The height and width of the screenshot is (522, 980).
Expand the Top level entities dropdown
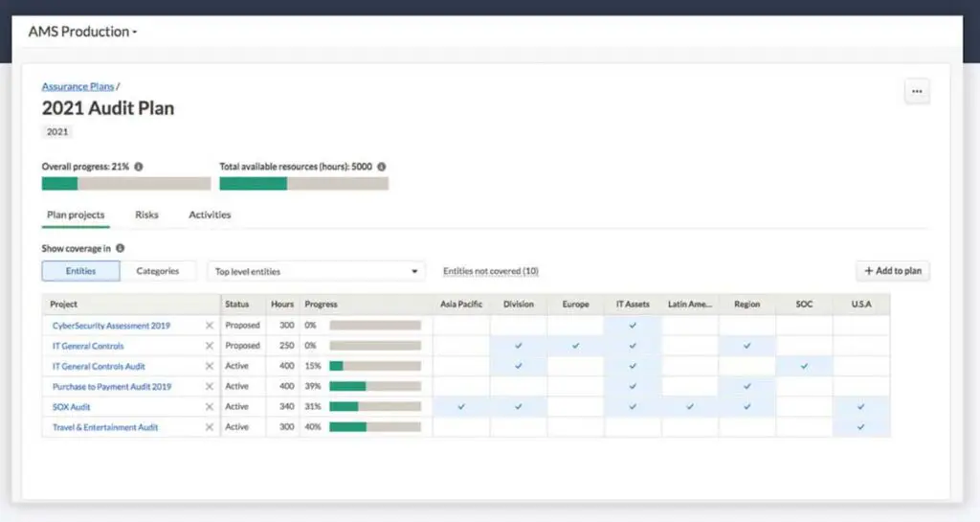(x=316, y=272)
